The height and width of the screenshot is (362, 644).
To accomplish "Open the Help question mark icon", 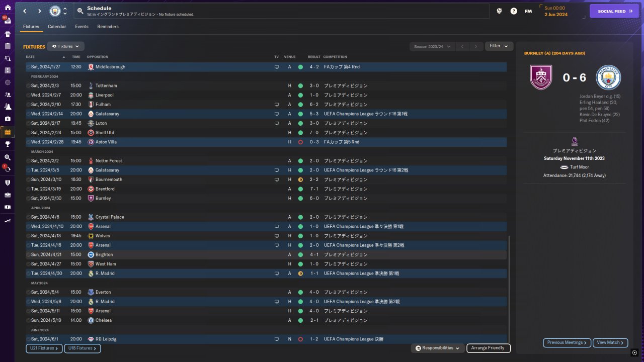I will (514, 11).
